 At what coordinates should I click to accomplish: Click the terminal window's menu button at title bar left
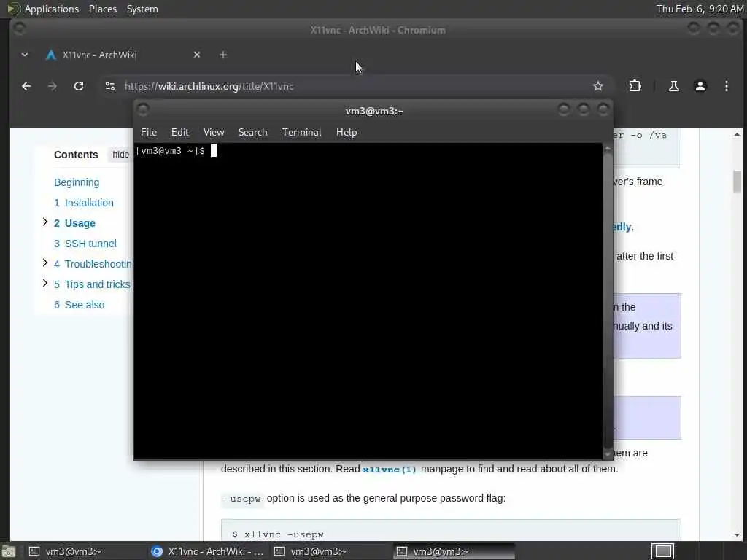143,109
